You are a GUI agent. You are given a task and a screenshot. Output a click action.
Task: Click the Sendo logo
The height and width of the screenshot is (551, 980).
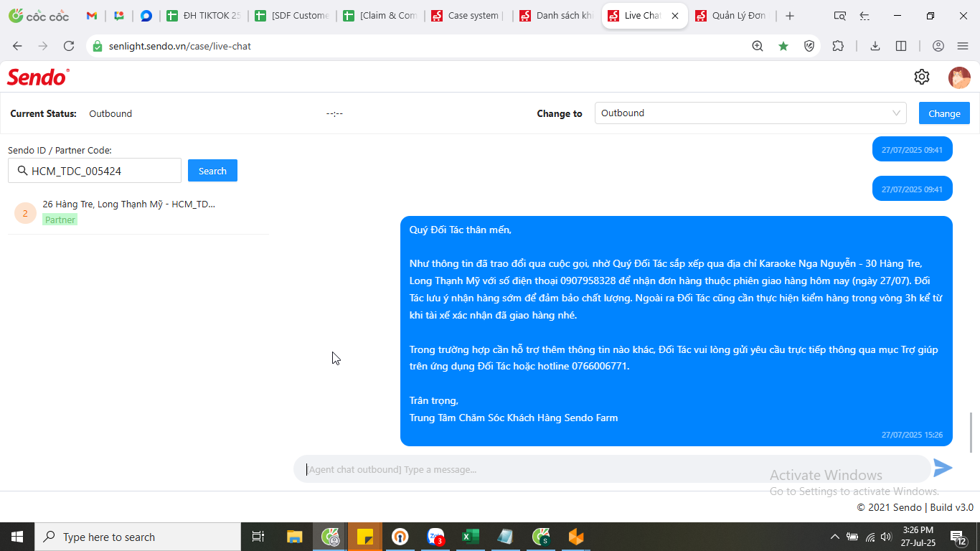(x=38, y=77)
